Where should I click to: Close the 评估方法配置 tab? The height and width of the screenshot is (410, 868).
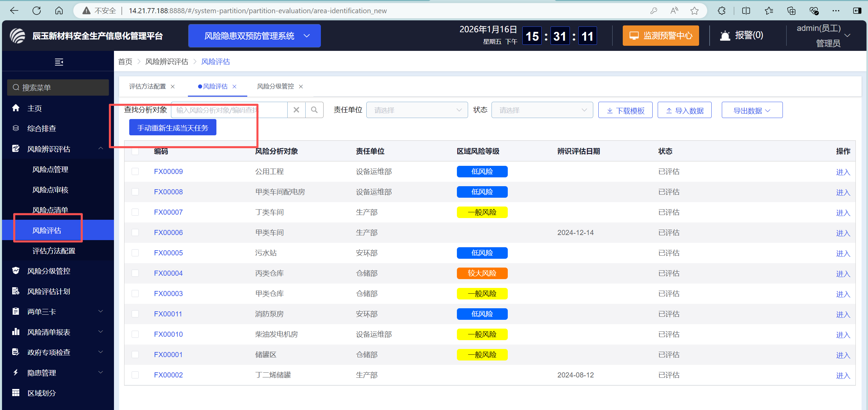(173, 86)
